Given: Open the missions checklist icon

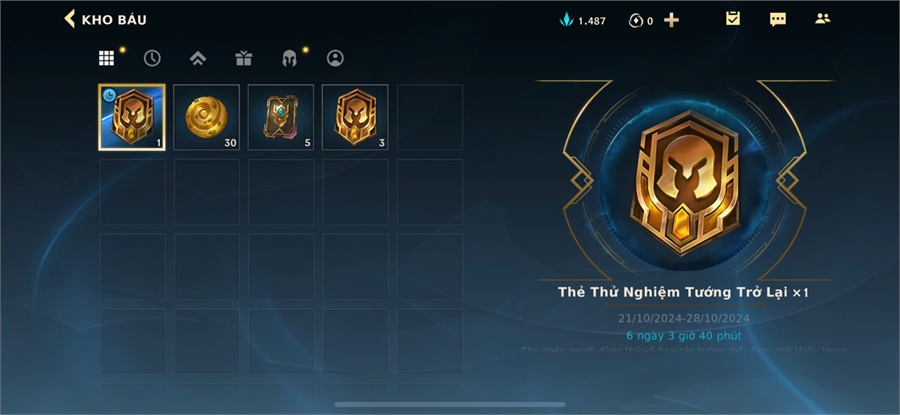Looking at the screenshot, I should (733, 19).
